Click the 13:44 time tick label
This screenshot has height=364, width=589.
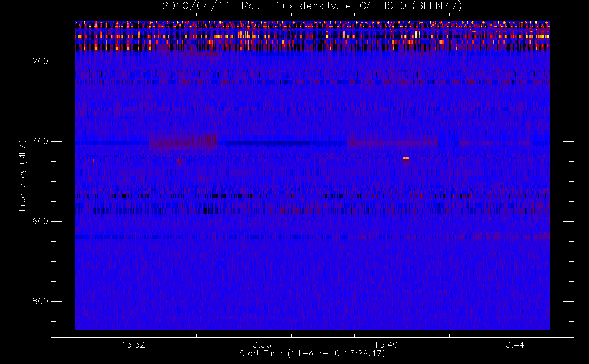click(513, 345)
